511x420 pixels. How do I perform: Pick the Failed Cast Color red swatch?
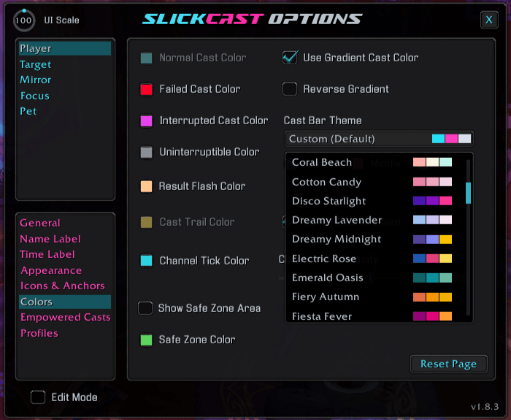tap(146, 89)
